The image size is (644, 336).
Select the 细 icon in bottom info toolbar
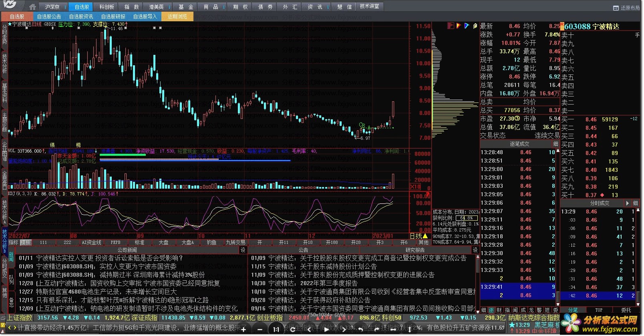[x=483, y=310]
